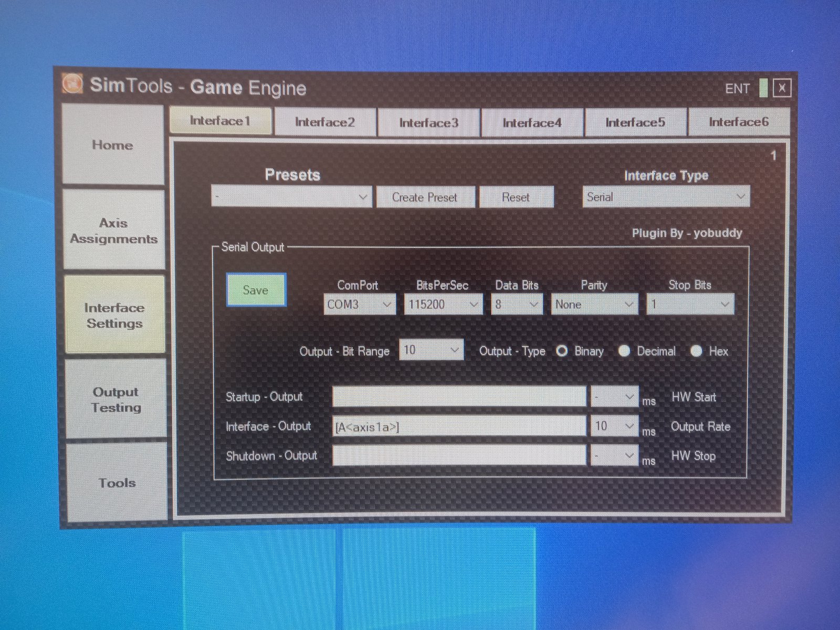Image resolution: width=840 pixels, height=630 pixels.
Task: Save the serial output settings
Action: tap(256, 290)
